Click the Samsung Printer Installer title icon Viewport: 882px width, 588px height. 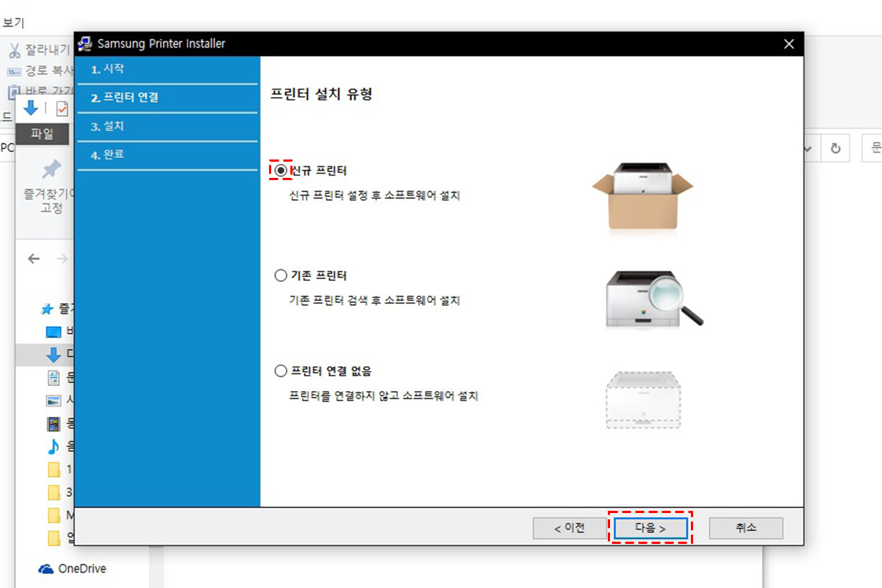85,43
